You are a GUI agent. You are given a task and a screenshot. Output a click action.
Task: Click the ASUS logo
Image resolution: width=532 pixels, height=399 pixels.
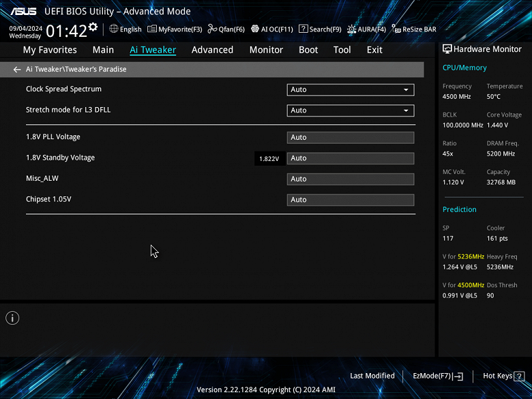[x=23, y=11]
